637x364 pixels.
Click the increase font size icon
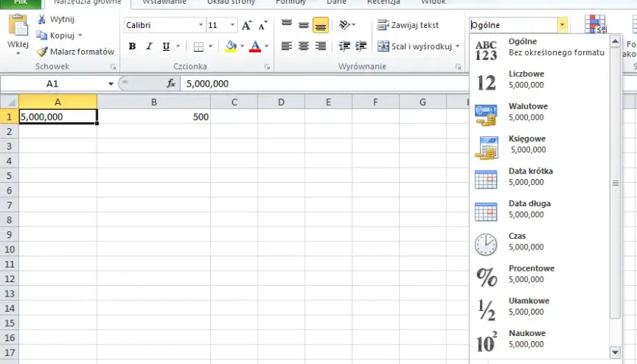click(246, 25)
